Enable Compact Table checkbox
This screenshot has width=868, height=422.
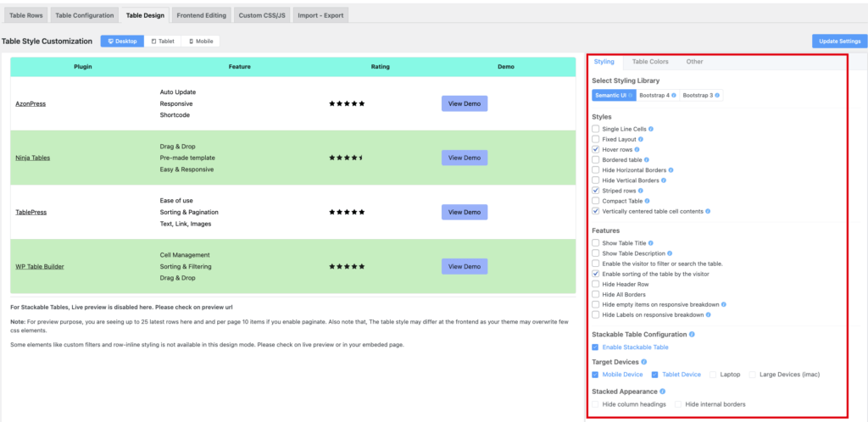pyautogui.click(x=596, y=201)
